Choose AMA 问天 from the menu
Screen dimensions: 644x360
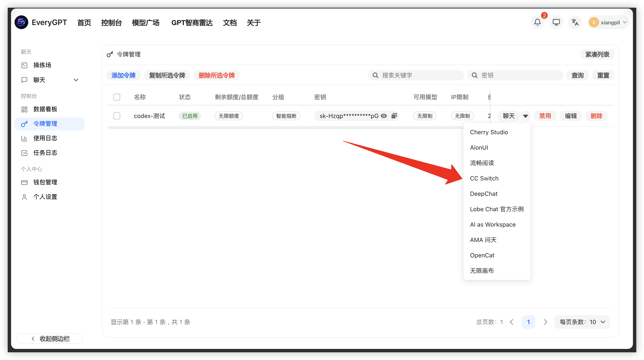497,240
